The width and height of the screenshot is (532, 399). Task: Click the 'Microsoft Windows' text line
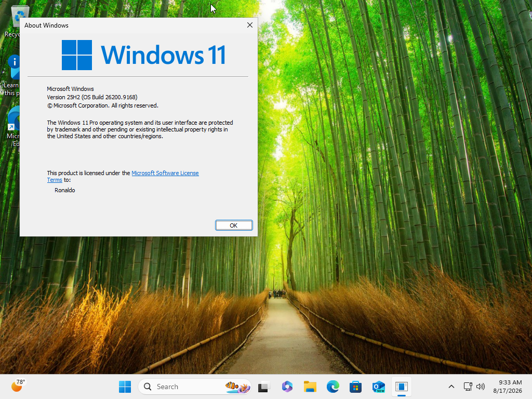point(70,89)
